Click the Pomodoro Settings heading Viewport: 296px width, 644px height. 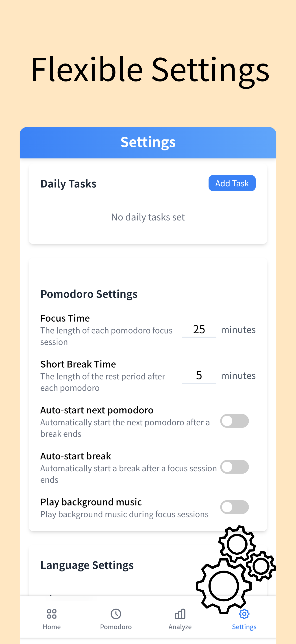89,294
